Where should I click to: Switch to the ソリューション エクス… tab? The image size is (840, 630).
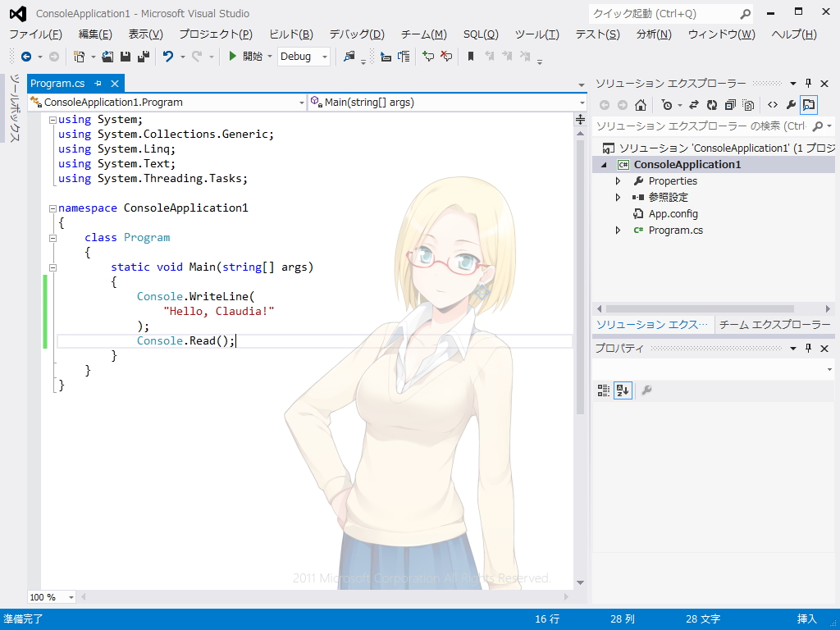(652, 325)
